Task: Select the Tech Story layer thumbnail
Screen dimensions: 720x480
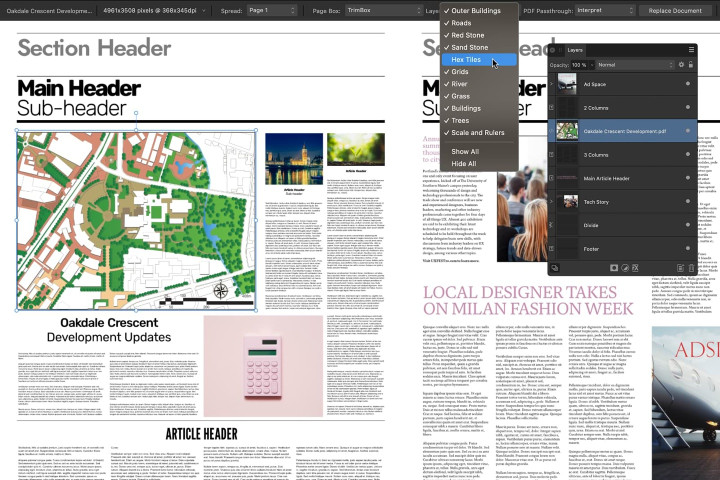Action: [570, 201]
